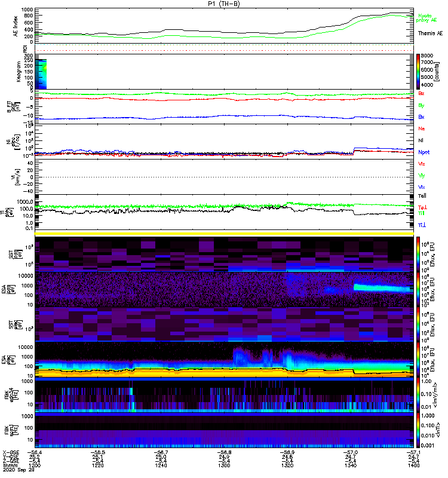Click the AE Index axis label
Screen dimensions: 448x478
[16, 26]
